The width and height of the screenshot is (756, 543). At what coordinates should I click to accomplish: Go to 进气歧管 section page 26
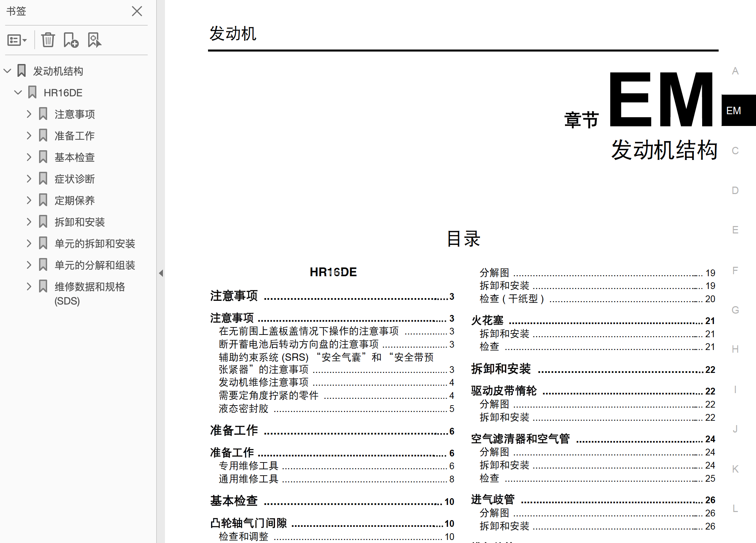pos(593,500)
